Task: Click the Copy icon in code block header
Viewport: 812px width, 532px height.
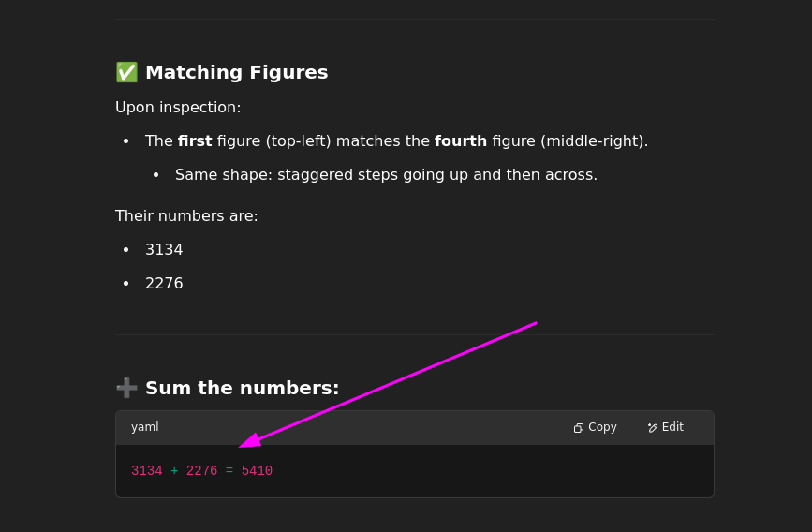Action: click(x=579, y=428)
